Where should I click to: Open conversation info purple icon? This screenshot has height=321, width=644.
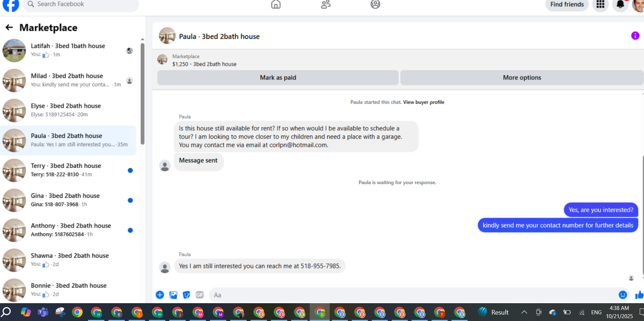pos(635,36)
